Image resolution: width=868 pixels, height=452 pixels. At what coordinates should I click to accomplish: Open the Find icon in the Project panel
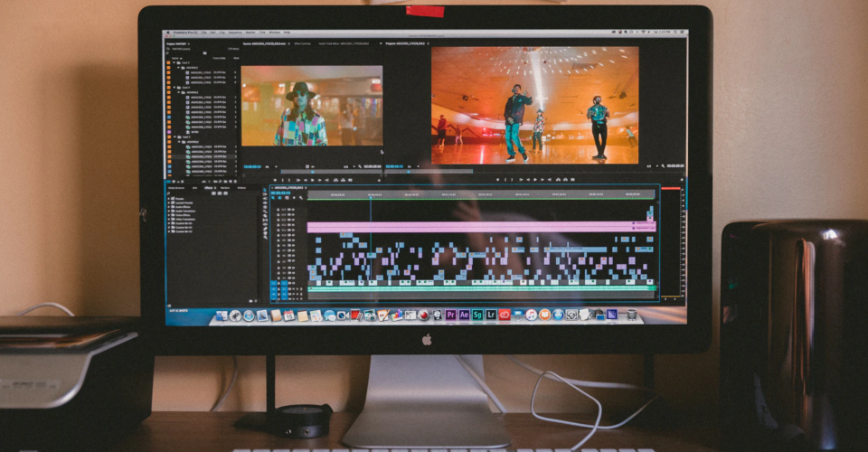pos(220,182)
